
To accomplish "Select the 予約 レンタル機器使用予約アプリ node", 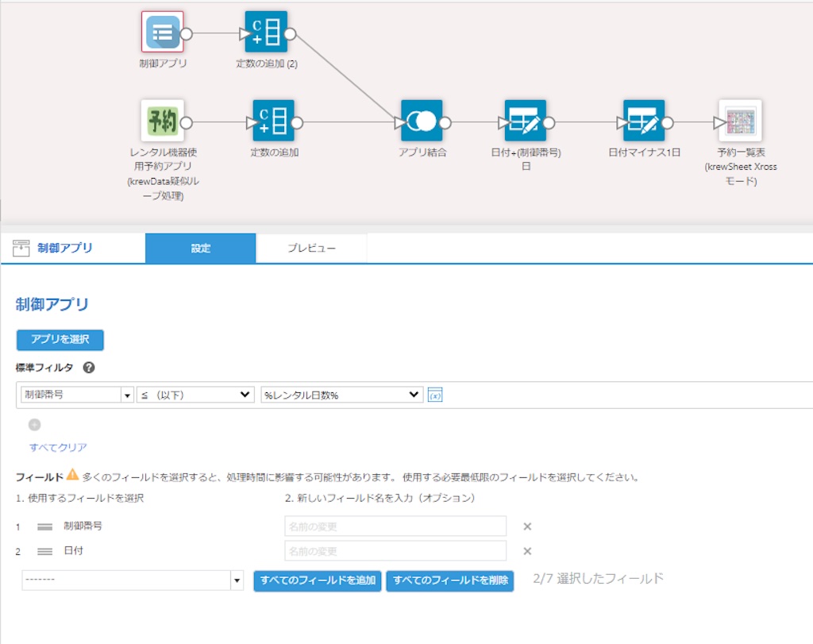I will pos(162,121).
